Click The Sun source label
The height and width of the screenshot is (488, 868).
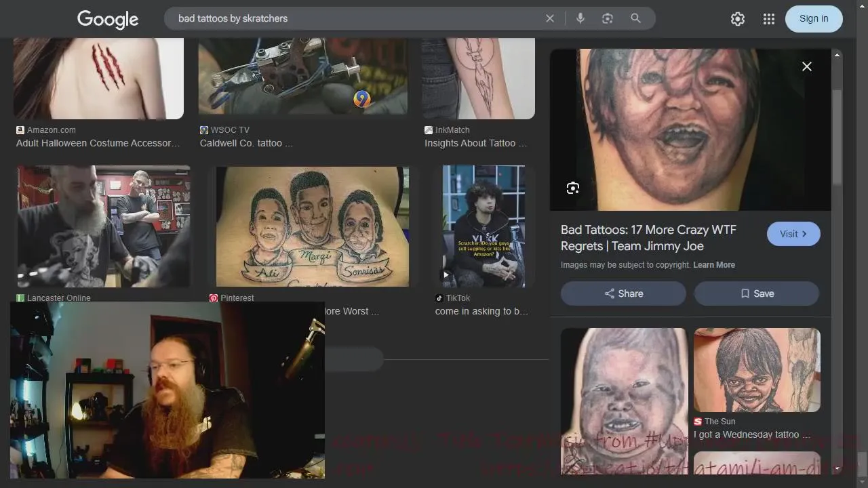click(715, 422)
